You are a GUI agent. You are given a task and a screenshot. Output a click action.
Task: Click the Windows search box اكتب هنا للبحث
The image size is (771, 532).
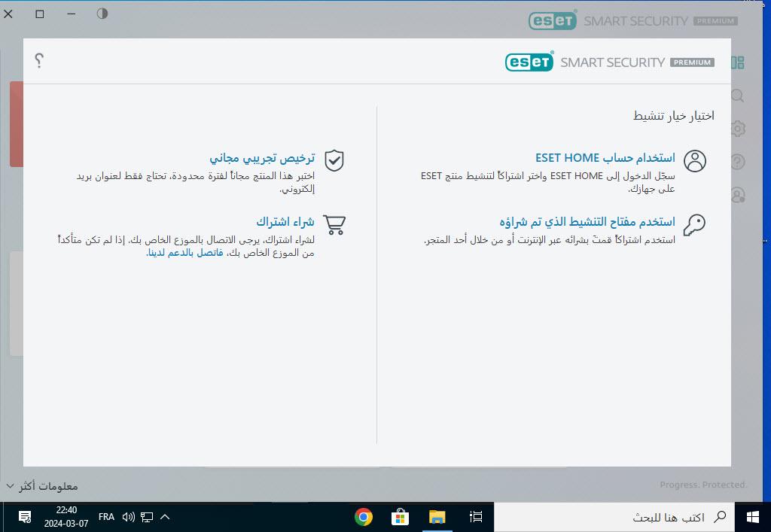(x=614, y=517)
